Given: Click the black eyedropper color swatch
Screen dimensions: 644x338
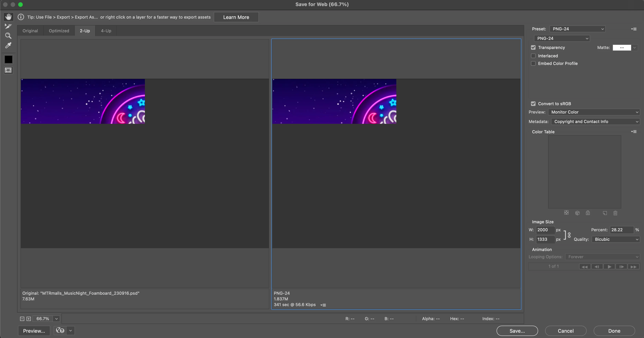Looking at the screenshot, I should 8,59.
